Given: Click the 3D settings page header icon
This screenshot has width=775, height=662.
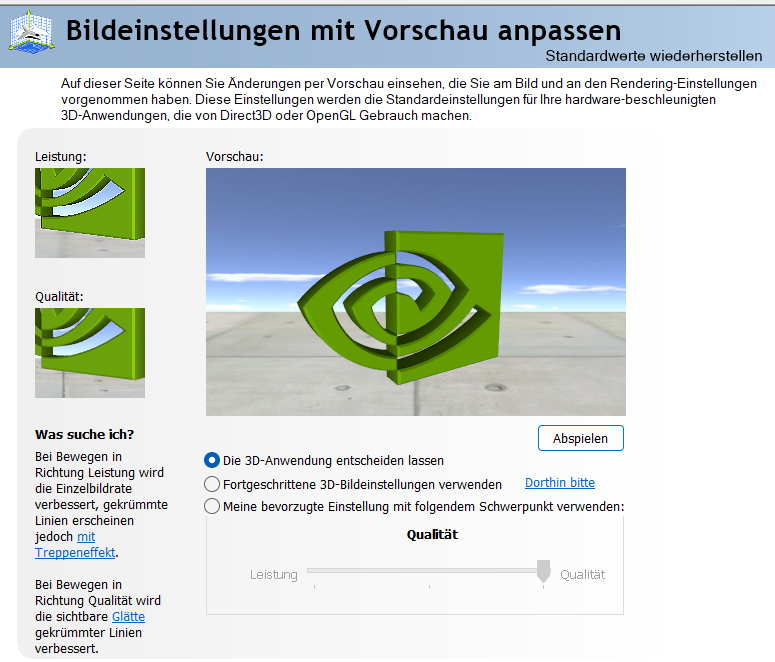Looking at the screenshot, I should pyautogui.click(x=31, y=32).
